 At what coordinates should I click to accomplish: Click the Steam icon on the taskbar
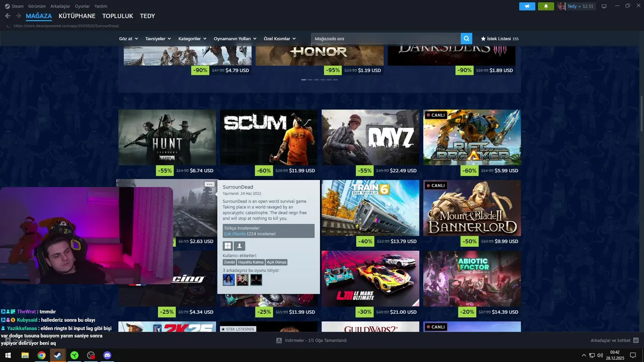click(x=58, y=355)
